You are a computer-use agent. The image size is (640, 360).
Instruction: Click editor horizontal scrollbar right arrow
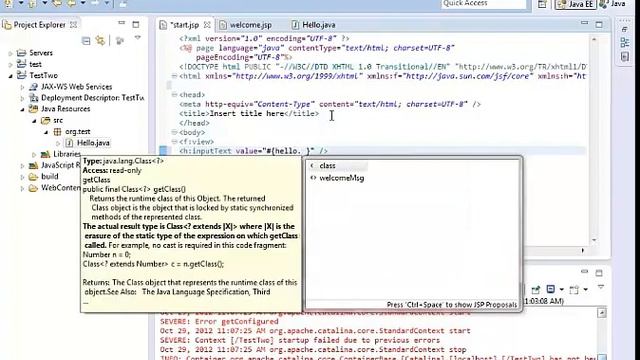coord(582,251)
